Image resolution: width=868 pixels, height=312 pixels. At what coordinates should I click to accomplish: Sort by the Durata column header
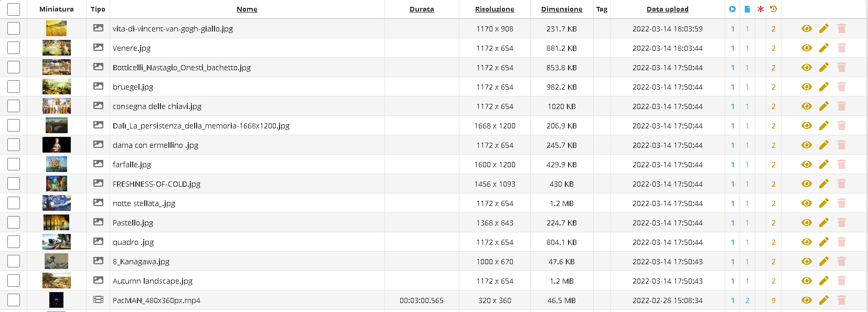coord(422,9)
